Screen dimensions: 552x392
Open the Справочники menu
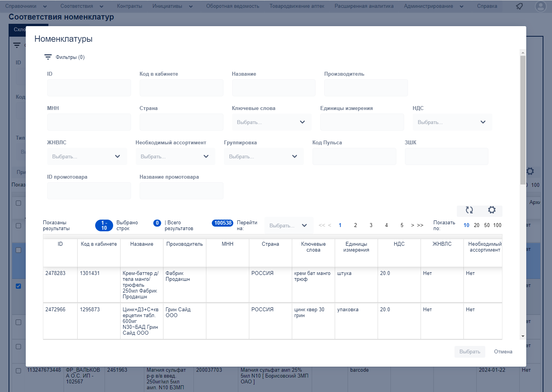tap(26, 6)
